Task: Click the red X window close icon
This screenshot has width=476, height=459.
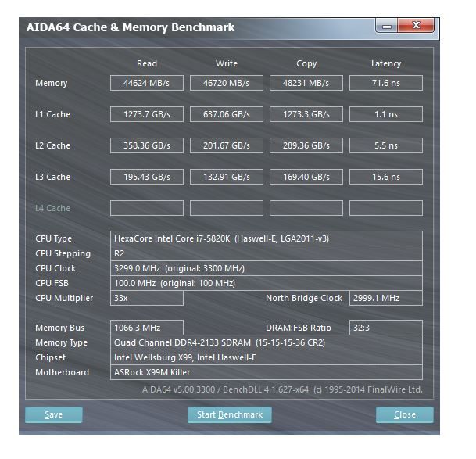Action: tap(416, 26)
